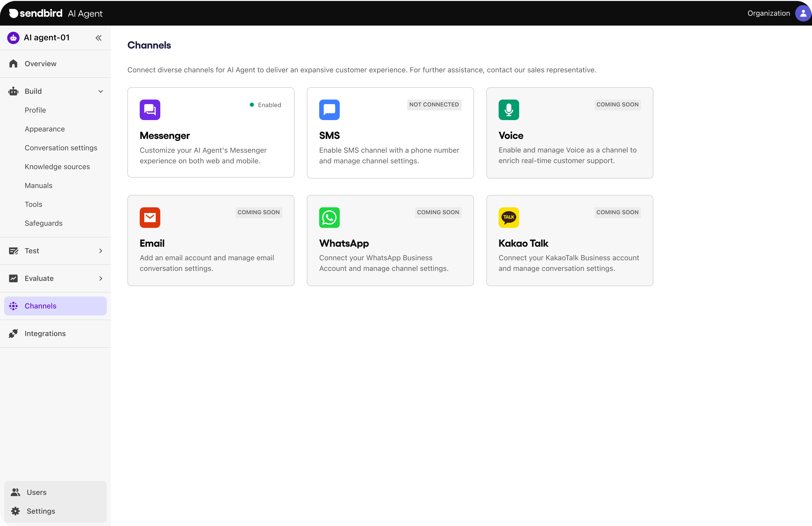
Task: Click the WhatsApp logo icon
Action: pyautogui.click(x=329, y=218)
